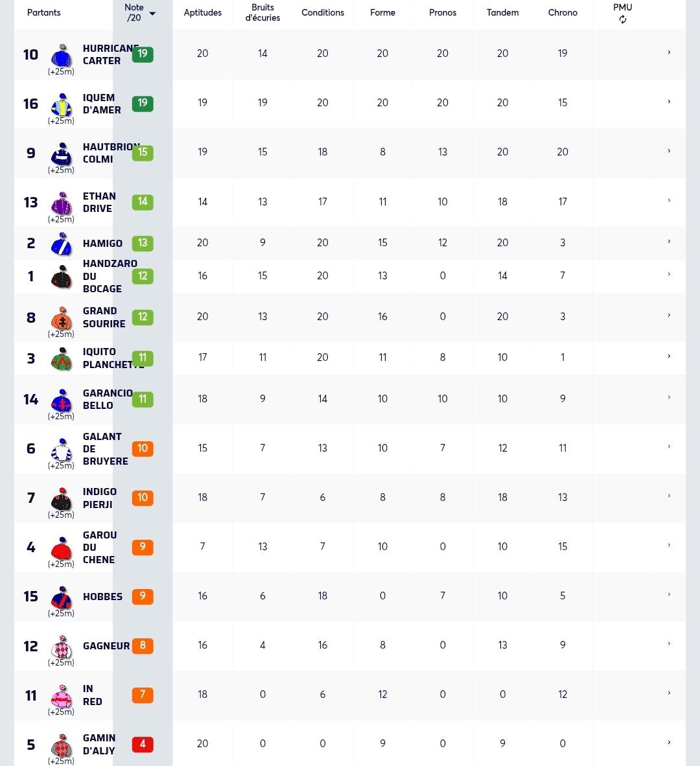The image size is (700, 766).
Task: Click Gagneur's pink diamond jockey silk icon
Action: (x=62, y=647)
